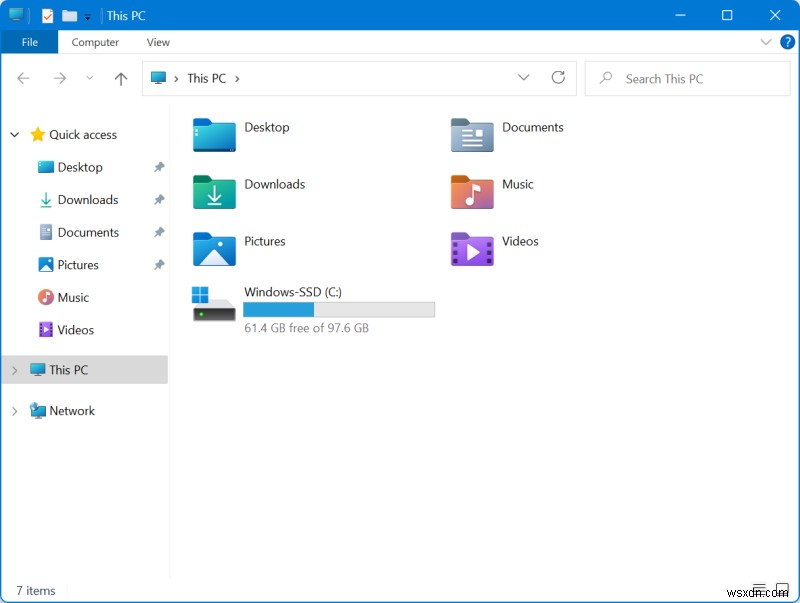The width and height of the screenshot is (800, 603).
Task: Open the address bar dropdown arrow
Action: pos(524,78)
